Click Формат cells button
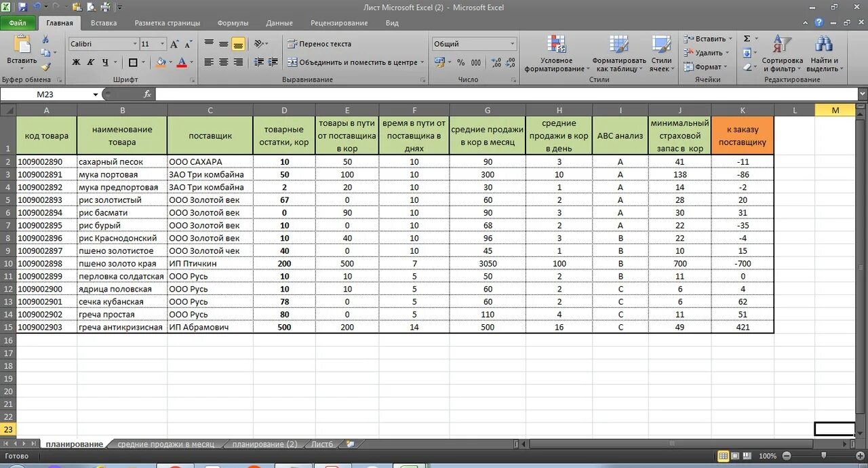 point(706,67)
